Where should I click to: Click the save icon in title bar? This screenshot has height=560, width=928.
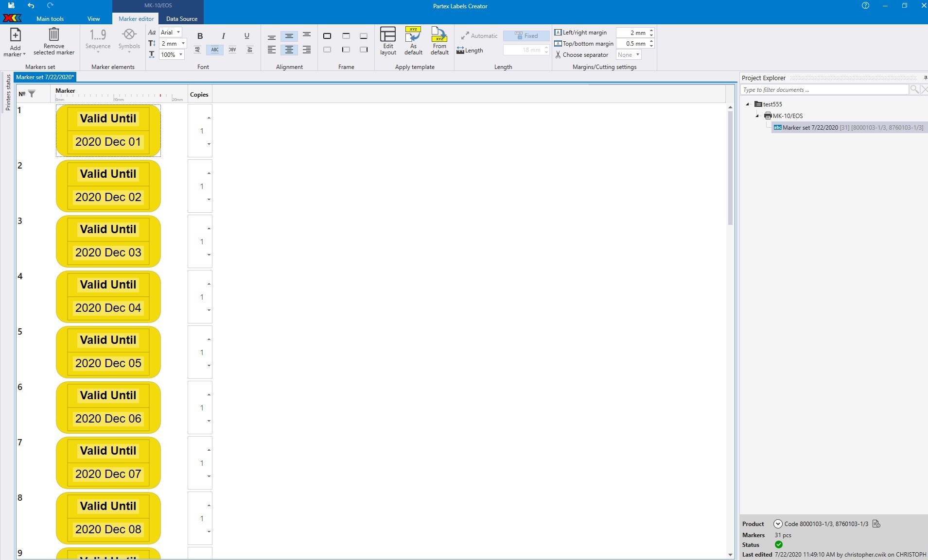click(11, 5)
